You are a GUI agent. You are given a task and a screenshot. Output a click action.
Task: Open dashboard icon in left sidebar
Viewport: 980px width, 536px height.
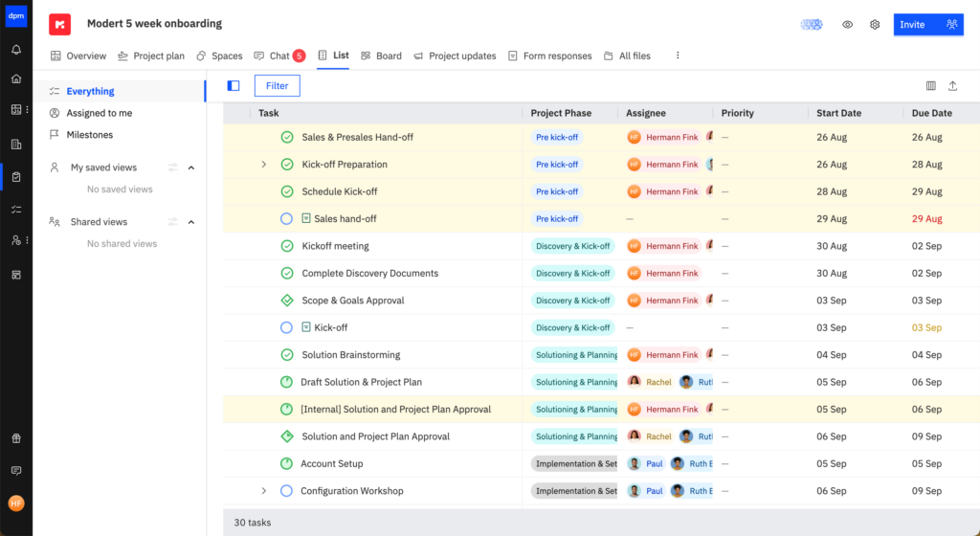coord(16,109)
